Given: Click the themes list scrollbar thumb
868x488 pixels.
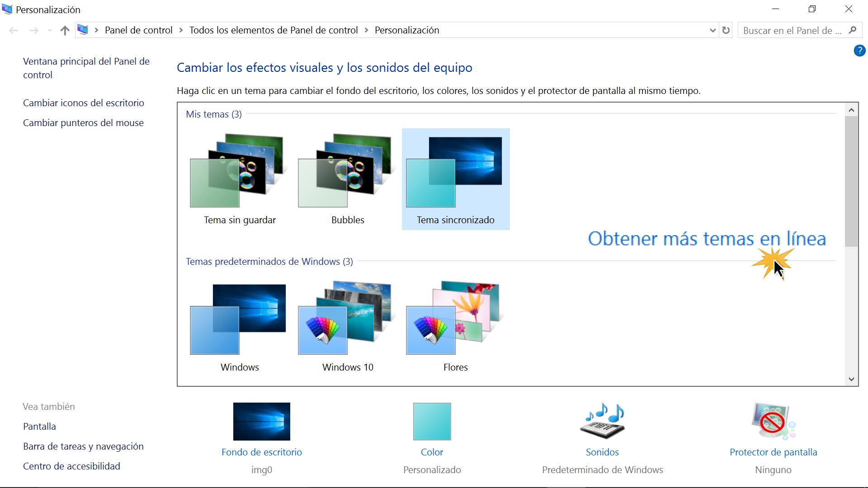Looking at the screenshot, I should [x=851, y=182].
